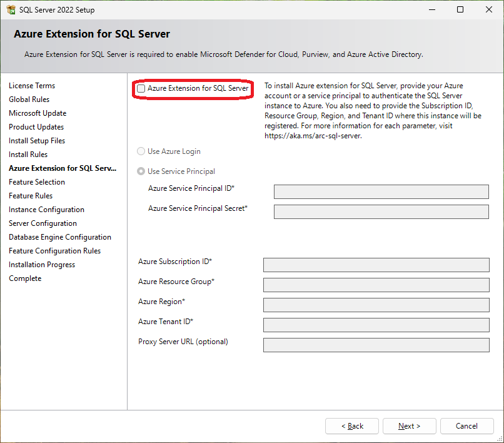
Task: Minimize the setup window
Action: point(431,10)
